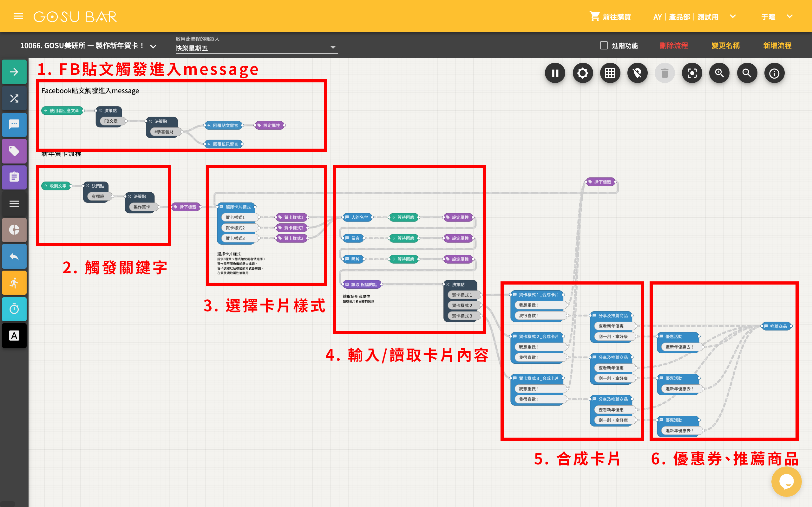Screen dimensions: 812x507
Task: Click the 刪除流程 button
Action: (x=673, y=45)
